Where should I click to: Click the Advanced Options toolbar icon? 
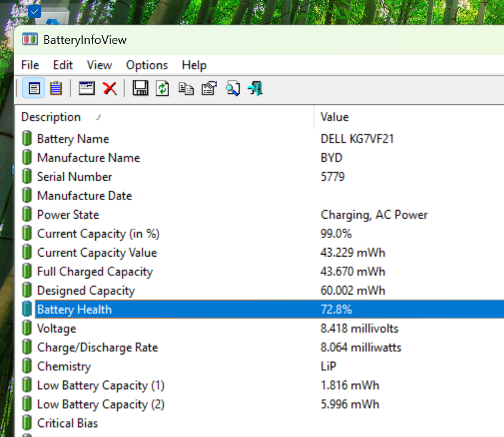[x=209, y=88]
